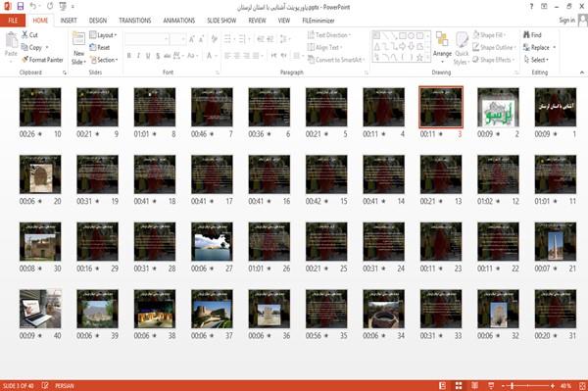
Task: Open the Shape Fill dropdown
Action: (489, 35)
